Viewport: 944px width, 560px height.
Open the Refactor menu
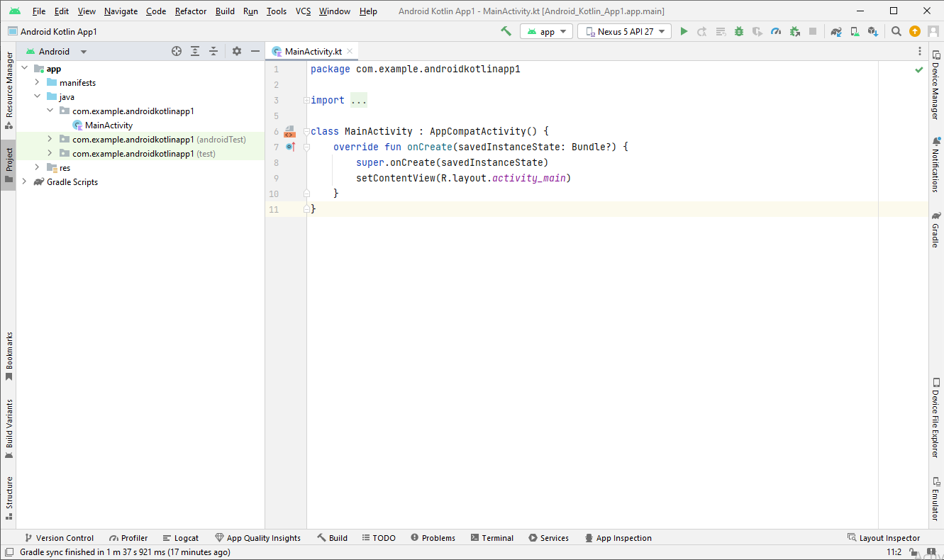(x=191, y=11)
